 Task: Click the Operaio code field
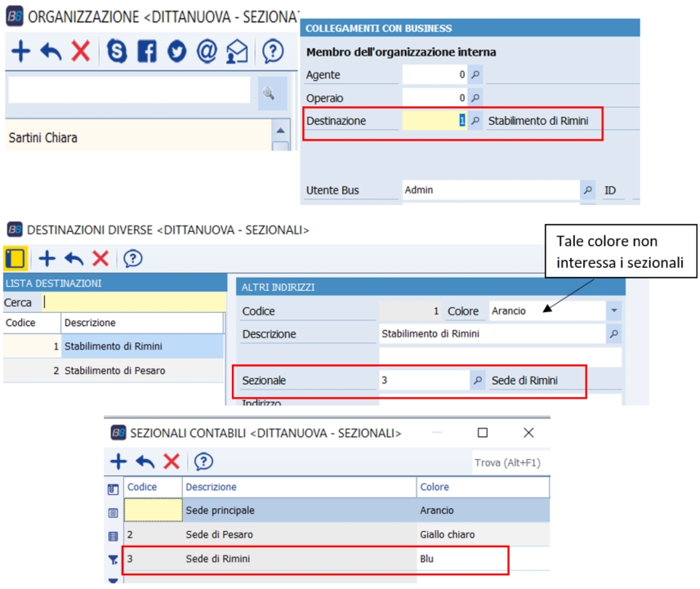pos(435,97)
